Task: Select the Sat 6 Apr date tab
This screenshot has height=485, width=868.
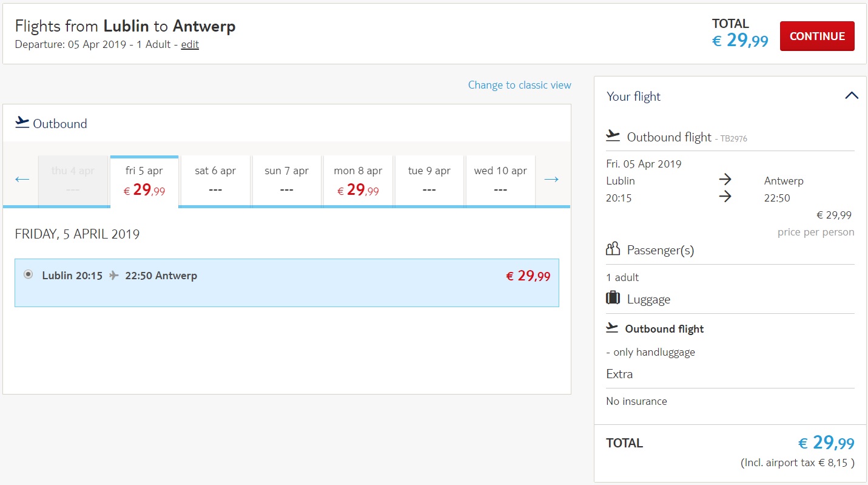Action: (x=215, y=181)
